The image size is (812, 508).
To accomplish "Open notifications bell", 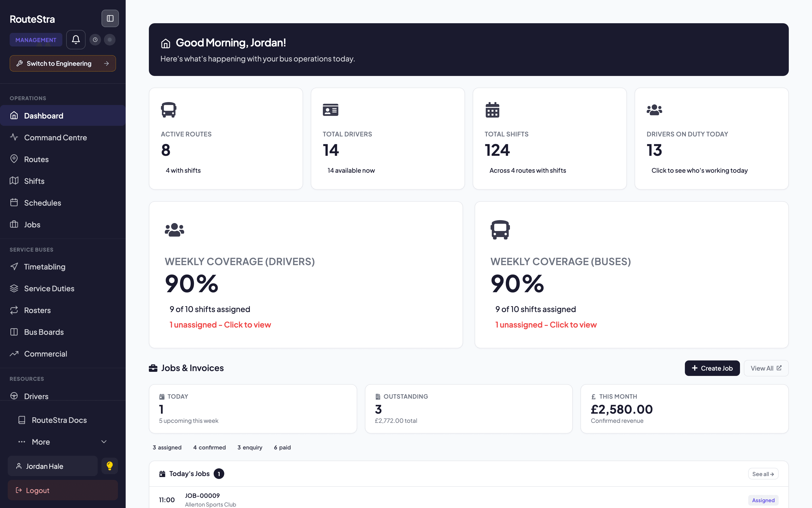I will pyautogui.click(x=76, y=40).
